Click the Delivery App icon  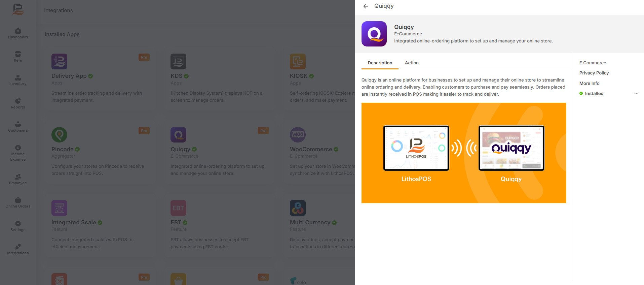[59, 61]
